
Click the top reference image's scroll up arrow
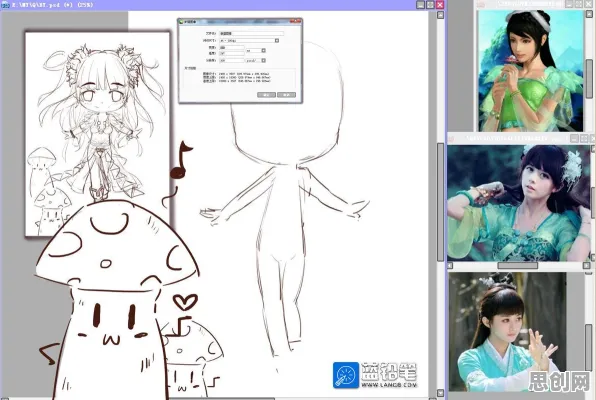pos(589,14)
